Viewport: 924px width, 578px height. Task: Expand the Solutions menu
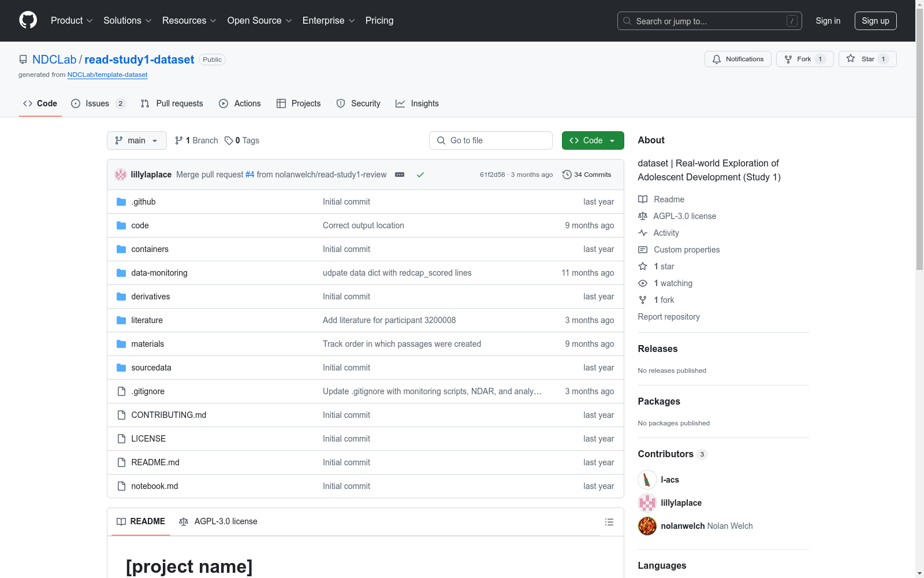click(128, 21)
